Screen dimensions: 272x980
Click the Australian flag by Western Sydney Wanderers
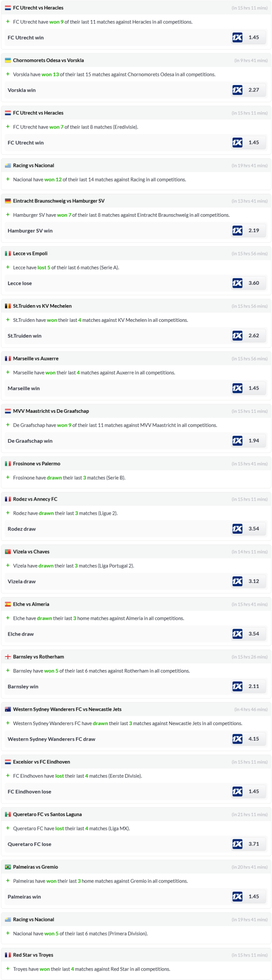pyautogui.click(x=8, y=709)
